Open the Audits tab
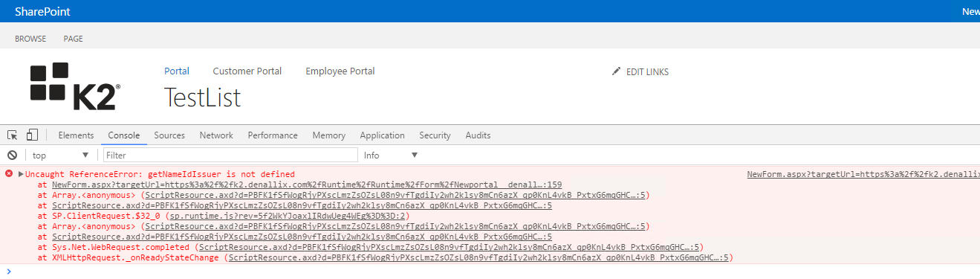This screenshot has width=980, height=279. 478,135
